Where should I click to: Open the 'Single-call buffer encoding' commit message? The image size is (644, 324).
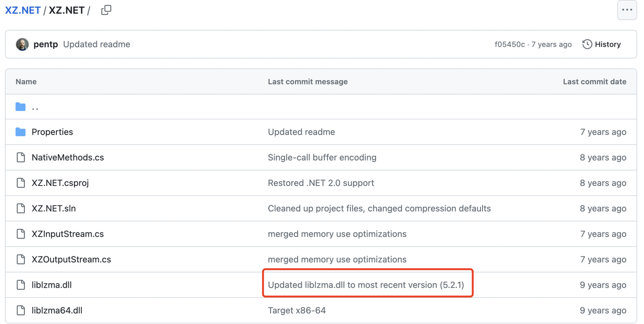[322, 157]
